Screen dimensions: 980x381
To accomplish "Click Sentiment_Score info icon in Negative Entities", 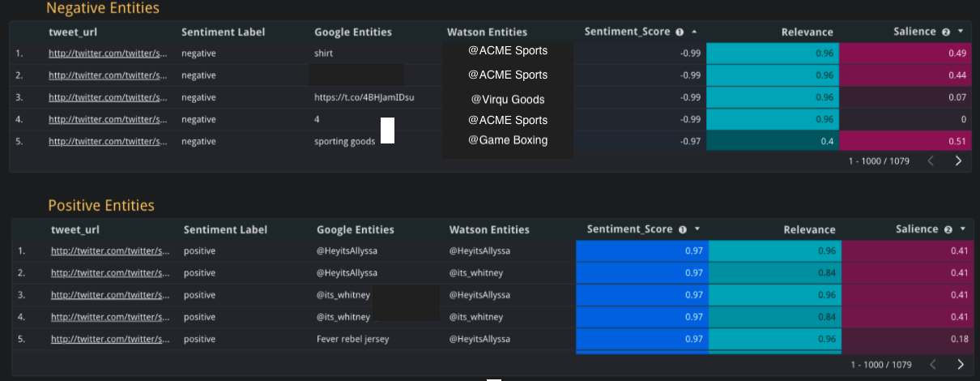I will point(680,32).
